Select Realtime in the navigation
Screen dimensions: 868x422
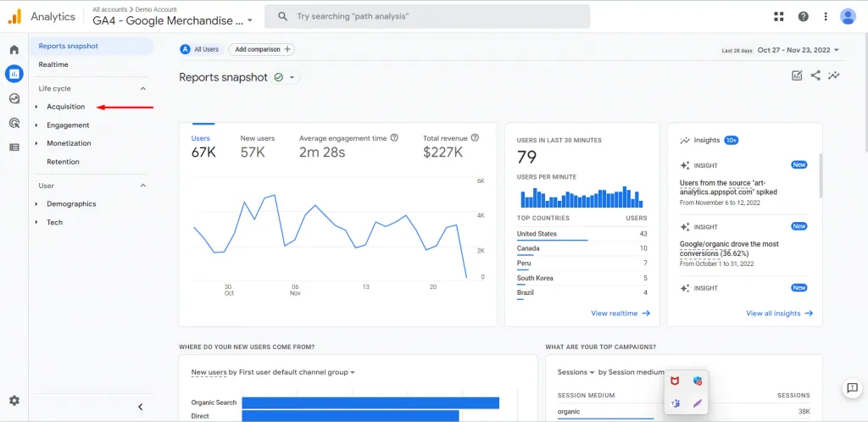tap(53, 64)
